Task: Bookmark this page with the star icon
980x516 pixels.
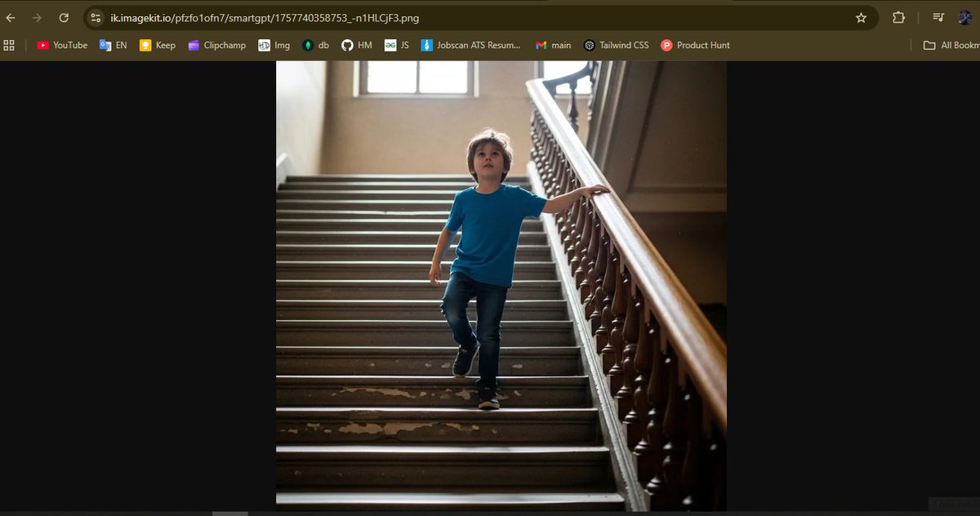Action: click(x=861, y=17)
